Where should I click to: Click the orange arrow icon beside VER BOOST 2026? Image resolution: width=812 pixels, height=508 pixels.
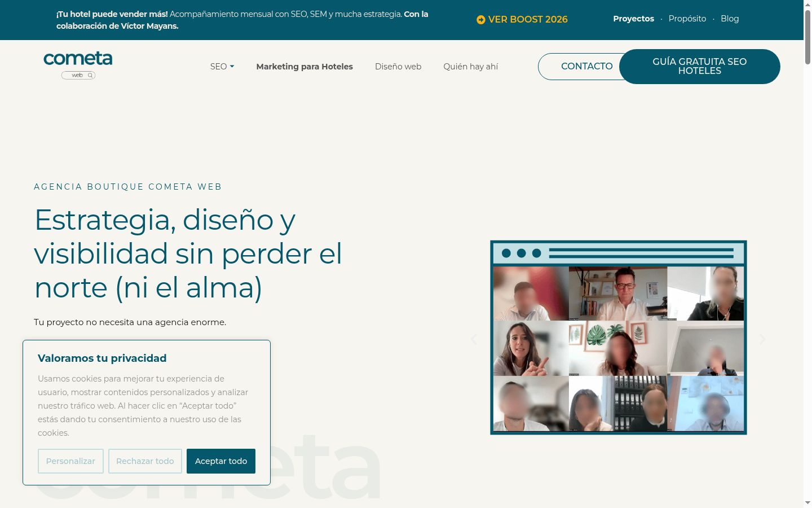(x=480, y=20)
